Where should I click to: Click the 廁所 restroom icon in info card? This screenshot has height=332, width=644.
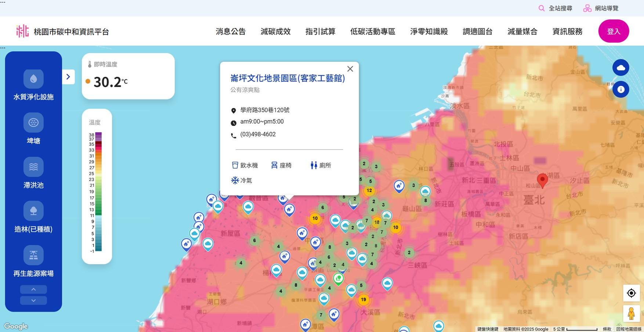coord(314,165)
